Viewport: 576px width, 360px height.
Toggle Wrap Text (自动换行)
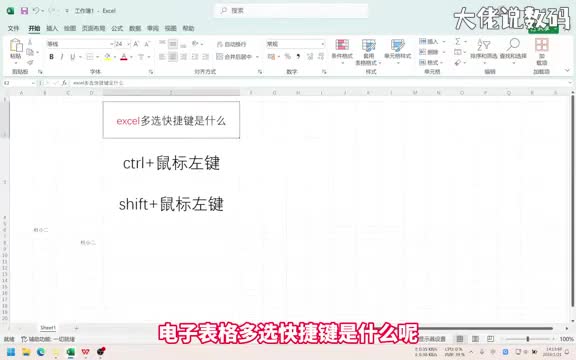(231, 44)
